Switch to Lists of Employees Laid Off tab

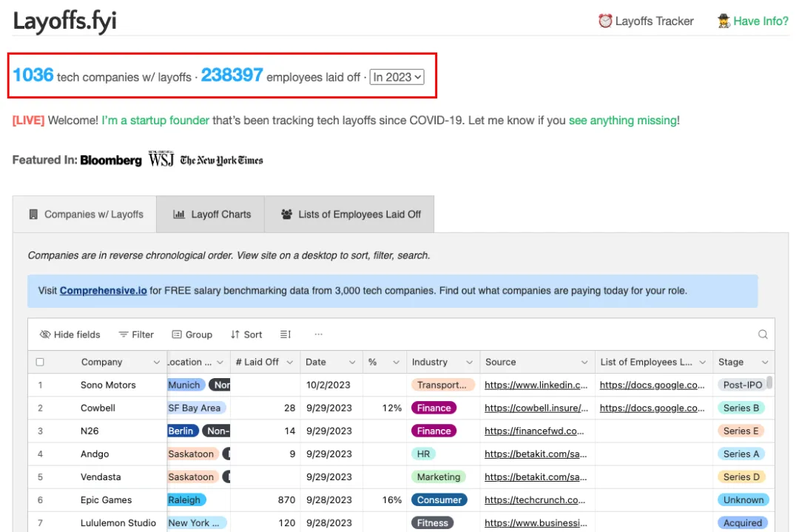(350, 215)
